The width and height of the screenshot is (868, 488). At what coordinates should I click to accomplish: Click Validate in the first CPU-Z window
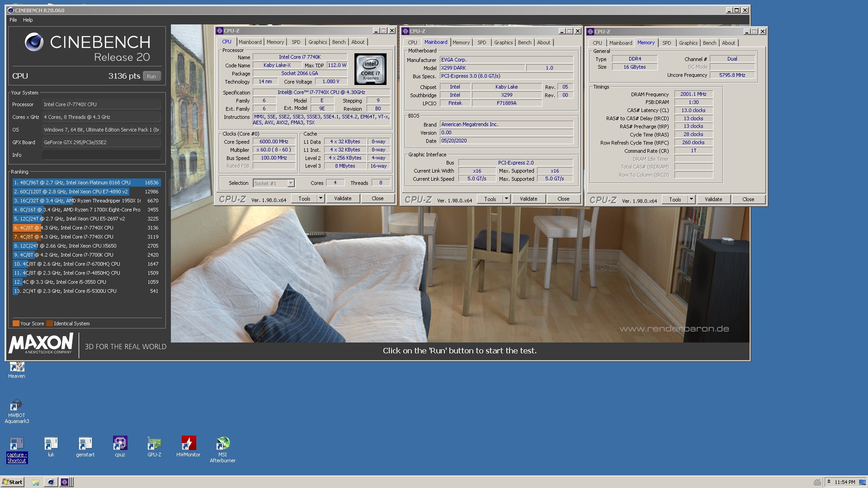click(x=343, y=198)
